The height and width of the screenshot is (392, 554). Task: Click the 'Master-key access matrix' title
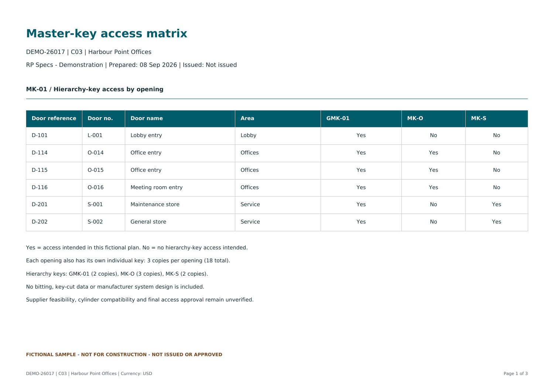tap(106, 34)
